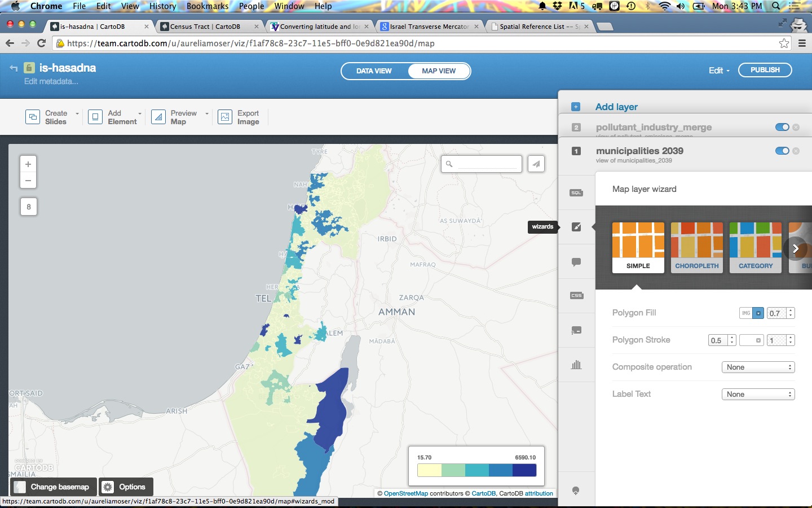The image size is (812, 508).
Task: Click the PUBLISH button
Action: [765, 70]
